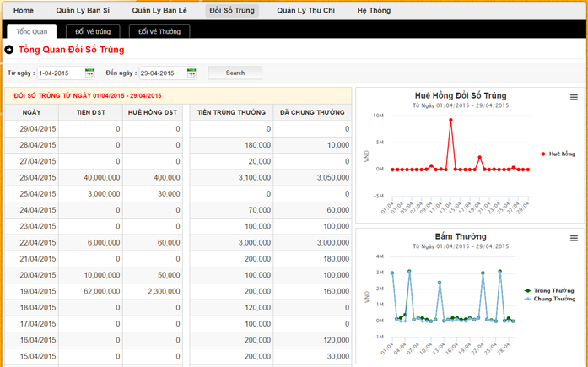Select the Tổng Quan tab
Screen dimensions: 588x367
(x=31, y=31)
